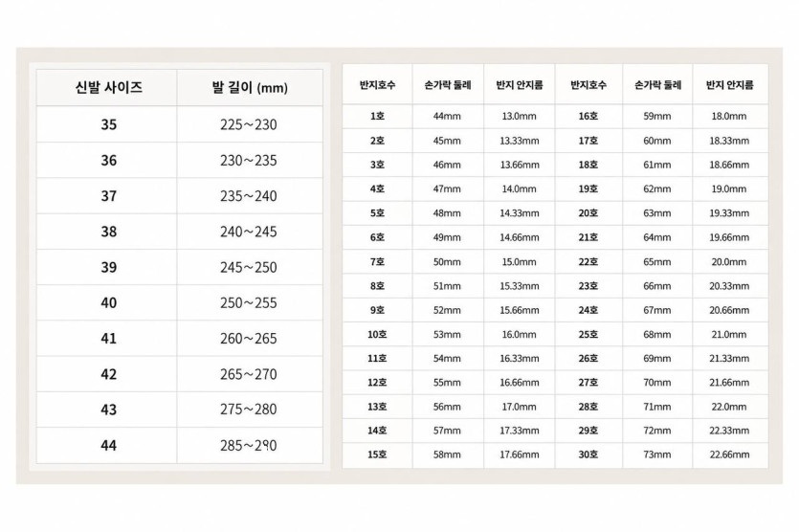
Task: Click shoe size 43 row label
Action: pos(106,410)
